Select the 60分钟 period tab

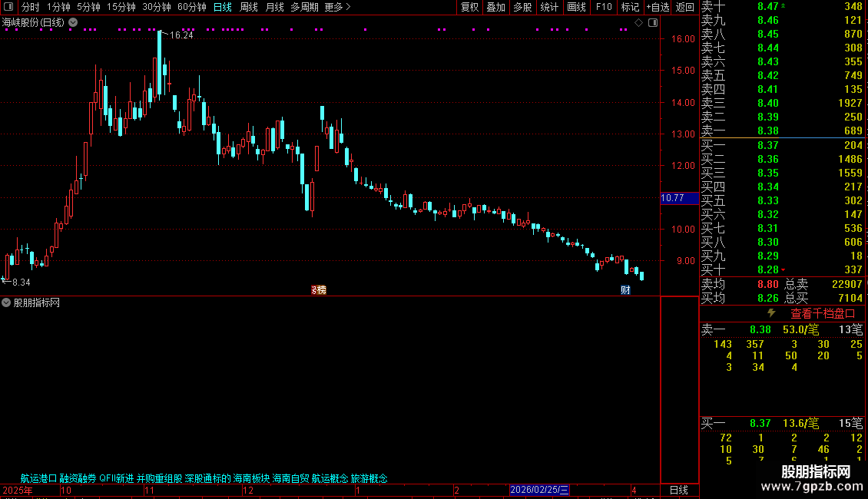pos(192,7)
